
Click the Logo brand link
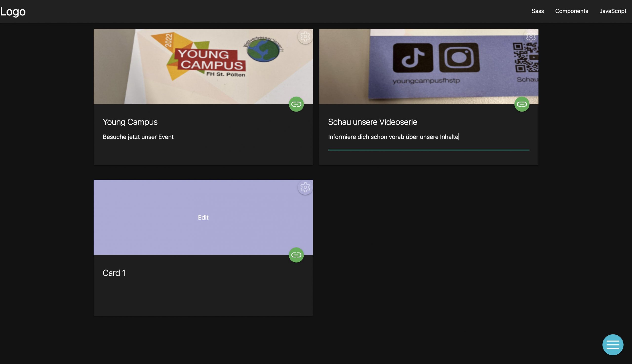[x=13, y=12]
